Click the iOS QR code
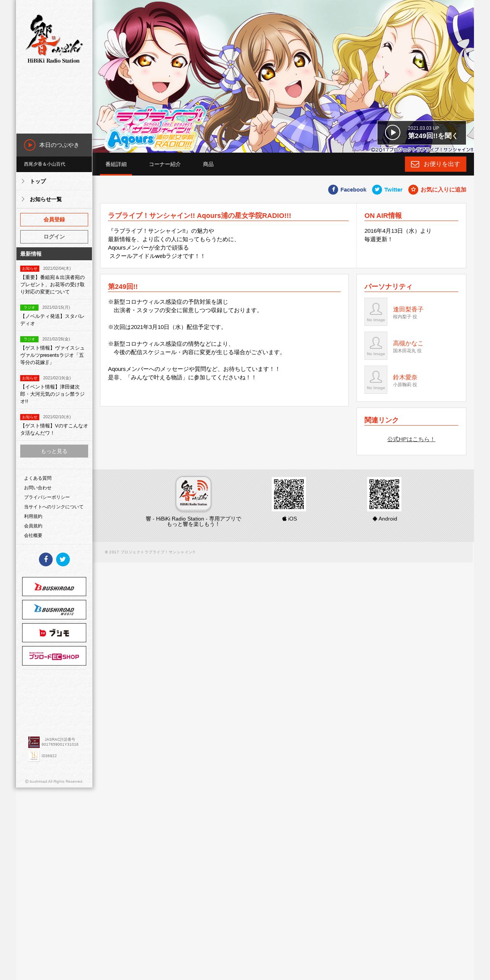 tap(289, 494)
